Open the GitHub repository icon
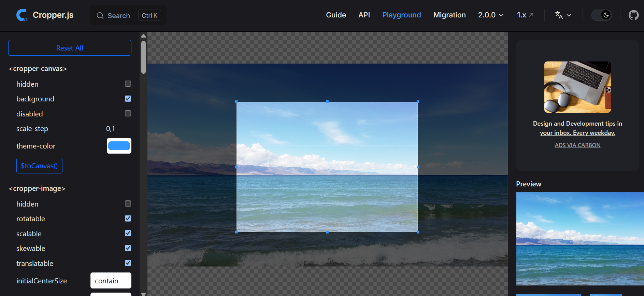This screenshot has height=296, width=644. point(633,15)
